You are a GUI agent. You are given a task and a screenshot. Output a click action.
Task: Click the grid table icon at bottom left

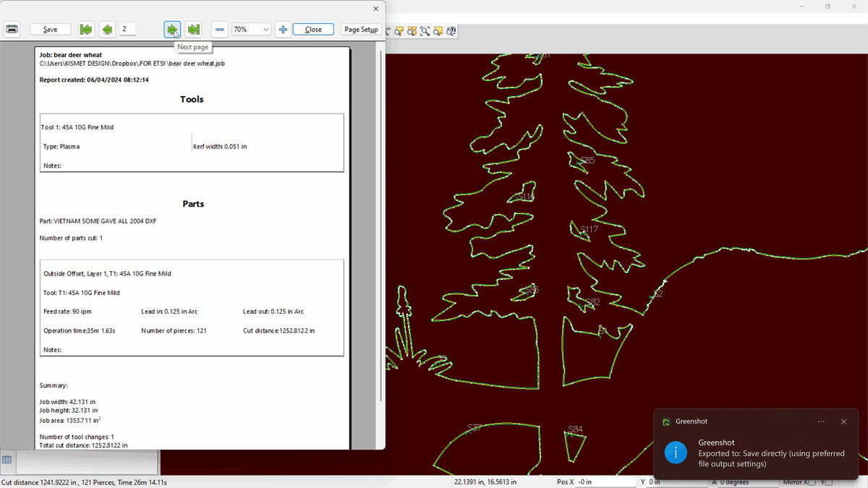click(x=7, y=460)
